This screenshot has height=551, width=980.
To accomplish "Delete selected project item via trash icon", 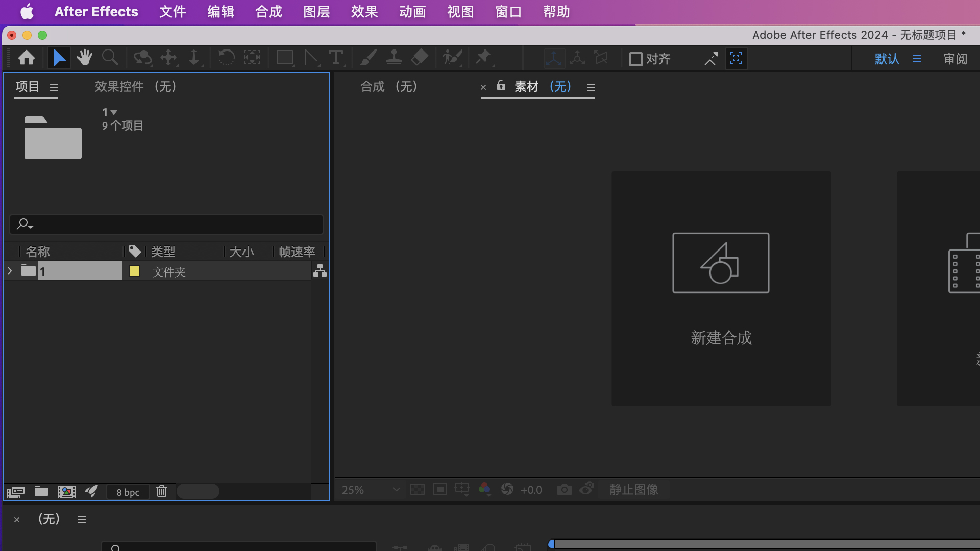I will pos(162,491).
